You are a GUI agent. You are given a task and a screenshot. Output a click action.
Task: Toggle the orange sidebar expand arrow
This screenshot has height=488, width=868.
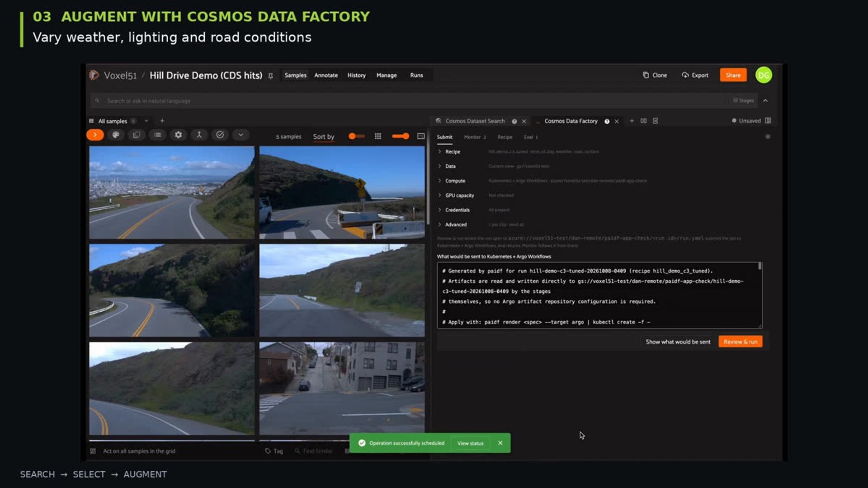(x=95, y=135)
